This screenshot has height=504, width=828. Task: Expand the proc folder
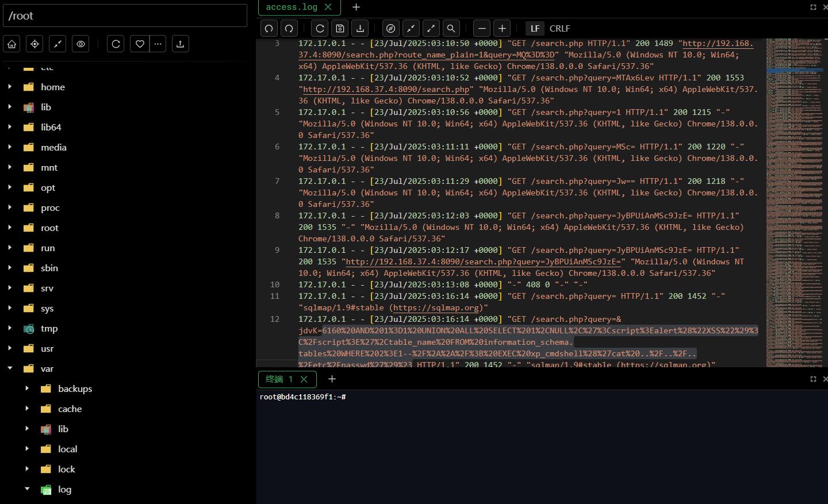(10, 207)
